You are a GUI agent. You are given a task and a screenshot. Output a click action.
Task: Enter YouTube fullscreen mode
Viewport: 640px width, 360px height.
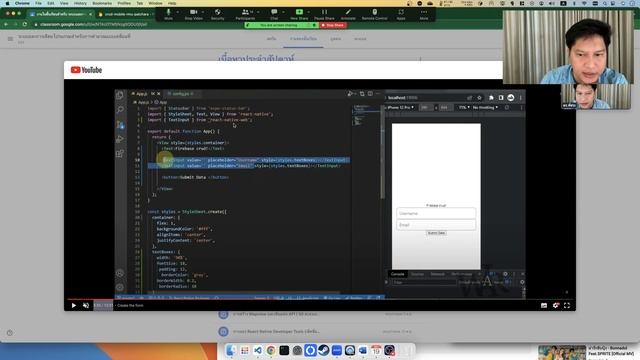pos(567,305)
